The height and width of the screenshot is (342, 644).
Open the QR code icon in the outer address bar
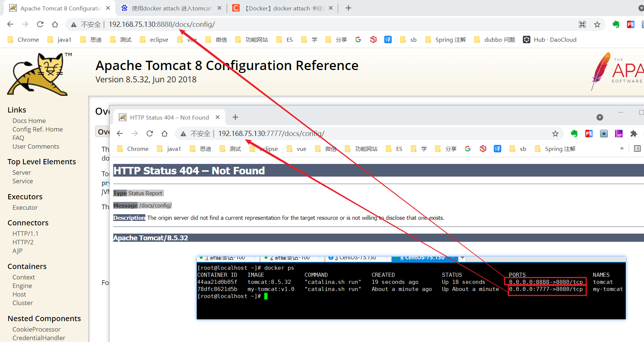click(x=582, y=24)
